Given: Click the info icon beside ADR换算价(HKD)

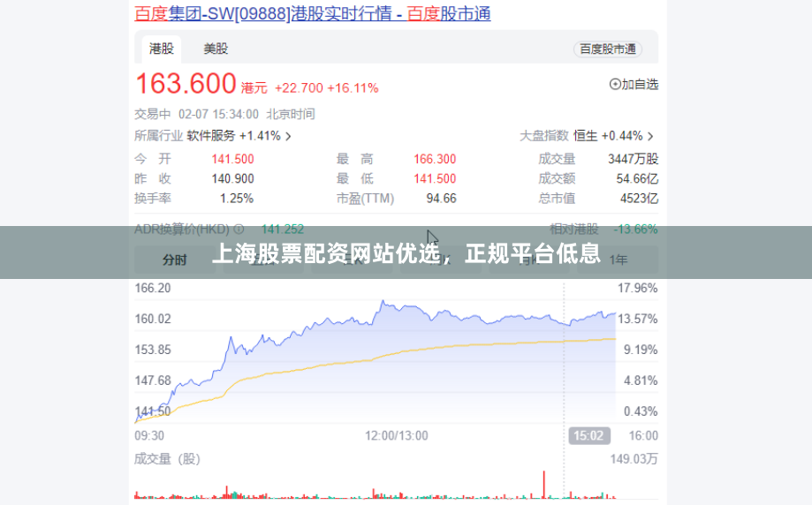Looking at the screenshot, I should pos(239,229).
